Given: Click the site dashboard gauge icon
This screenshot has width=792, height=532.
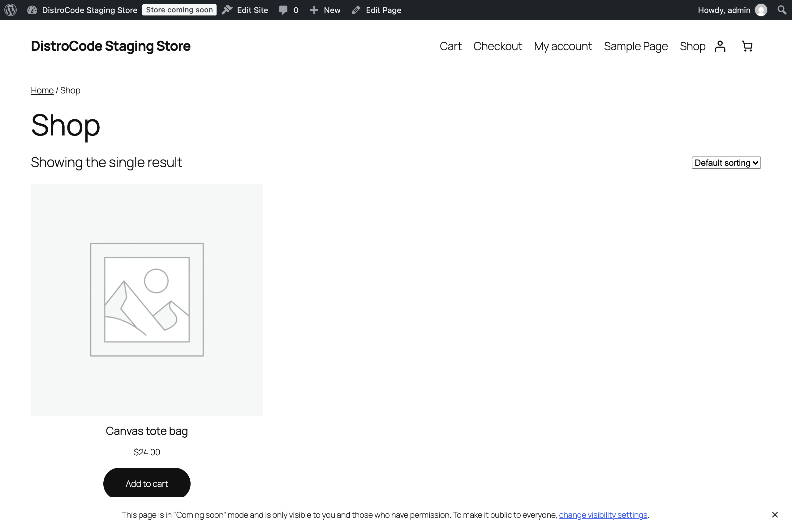Looking at the screenshot, I should (x=32, y=10).
